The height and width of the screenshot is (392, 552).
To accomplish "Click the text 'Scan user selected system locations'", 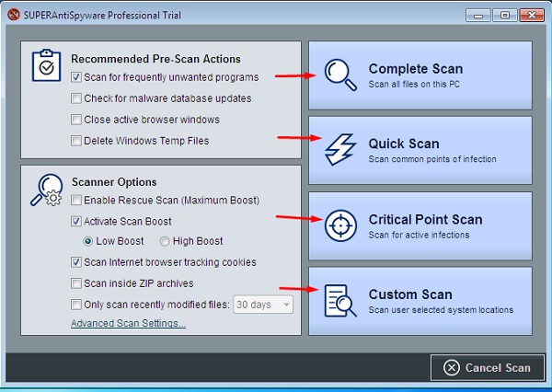I will [x=441, y=310].
